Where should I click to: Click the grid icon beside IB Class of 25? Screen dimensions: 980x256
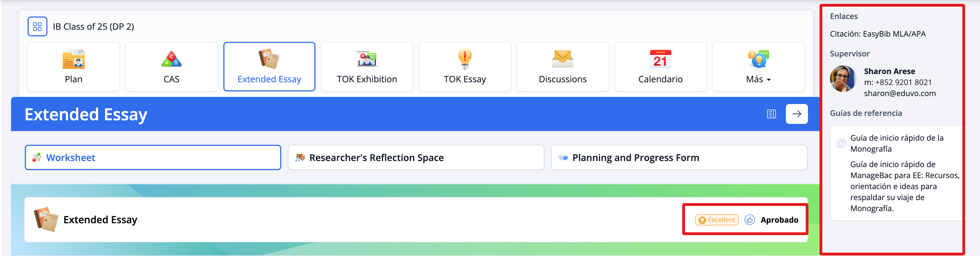coord(37,27)
